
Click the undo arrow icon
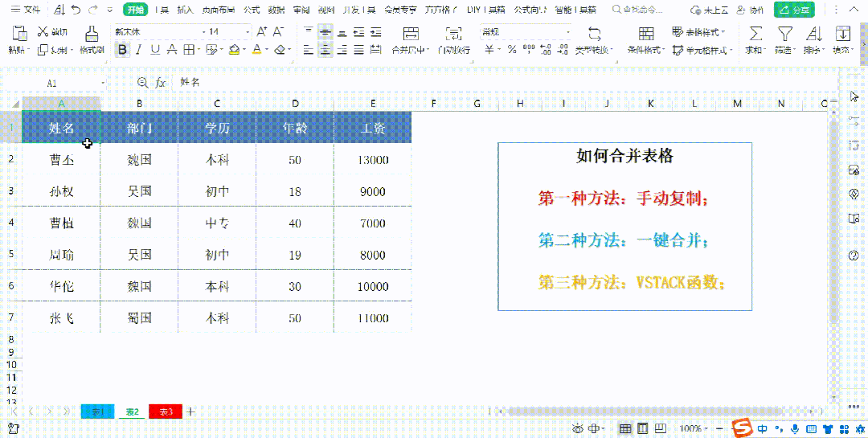pos(76,10)
